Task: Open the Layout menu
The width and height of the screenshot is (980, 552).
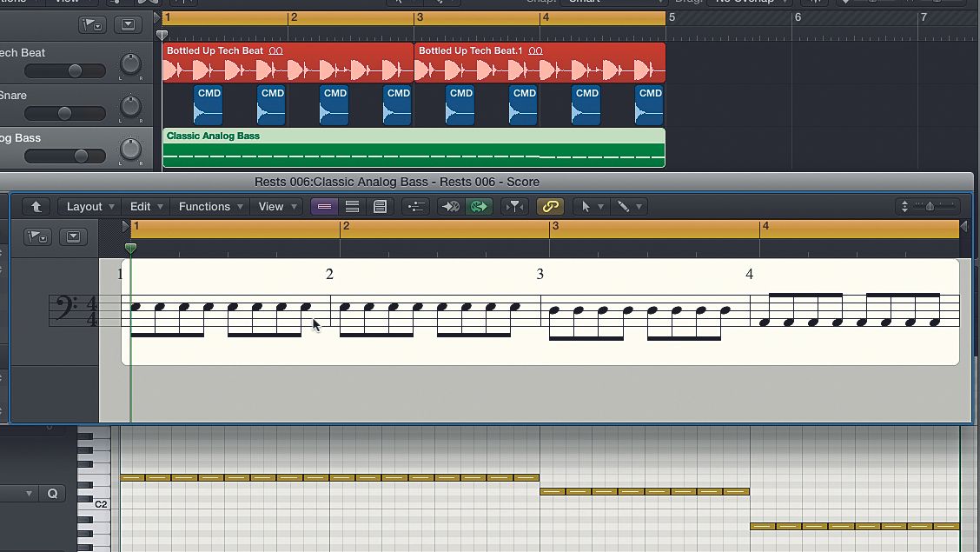Action: click(84, 206)
